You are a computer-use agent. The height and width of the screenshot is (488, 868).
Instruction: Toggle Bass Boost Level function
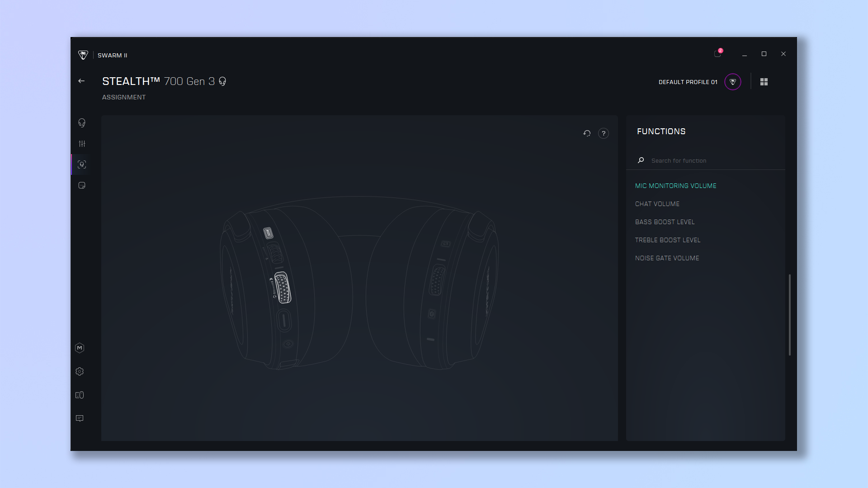(x=665, y=222)
